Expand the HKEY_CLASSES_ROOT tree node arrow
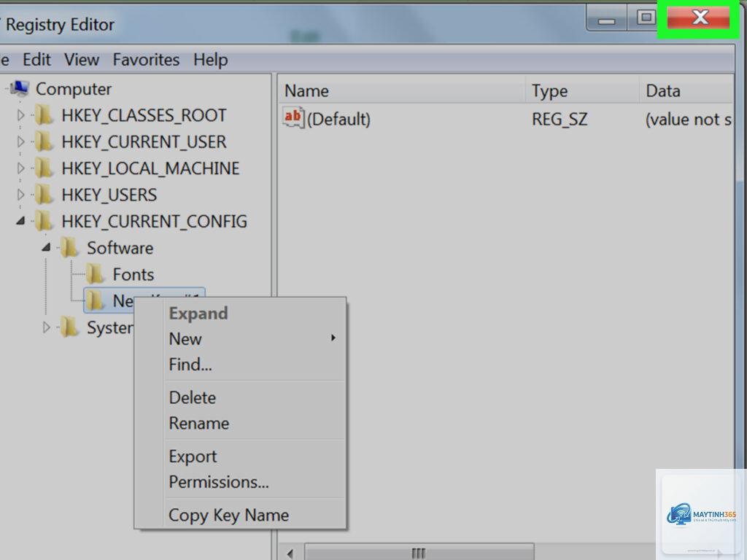Screen dimensions: 747x560 [x=20, y=115]
